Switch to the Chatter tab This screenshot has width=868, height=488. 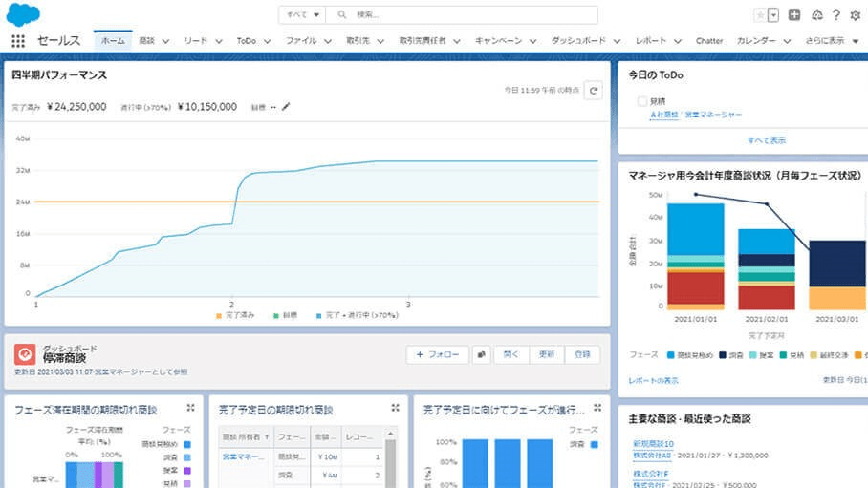pos(708,41)
